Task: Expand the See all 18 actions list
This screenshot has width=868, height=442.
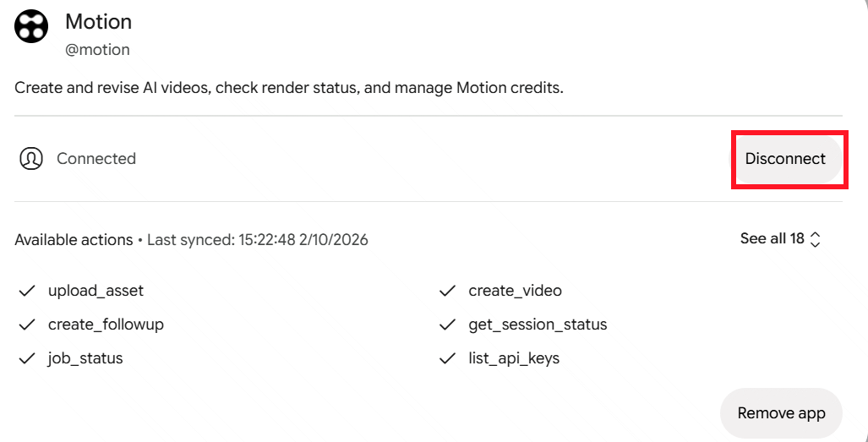Action: pos(781,239)
